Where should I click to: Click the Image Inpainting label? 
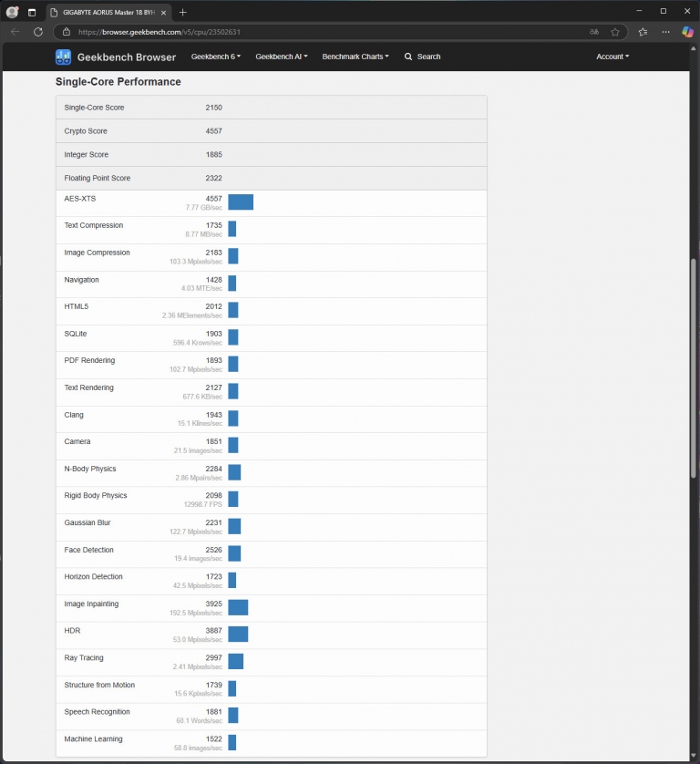[91, 604]
